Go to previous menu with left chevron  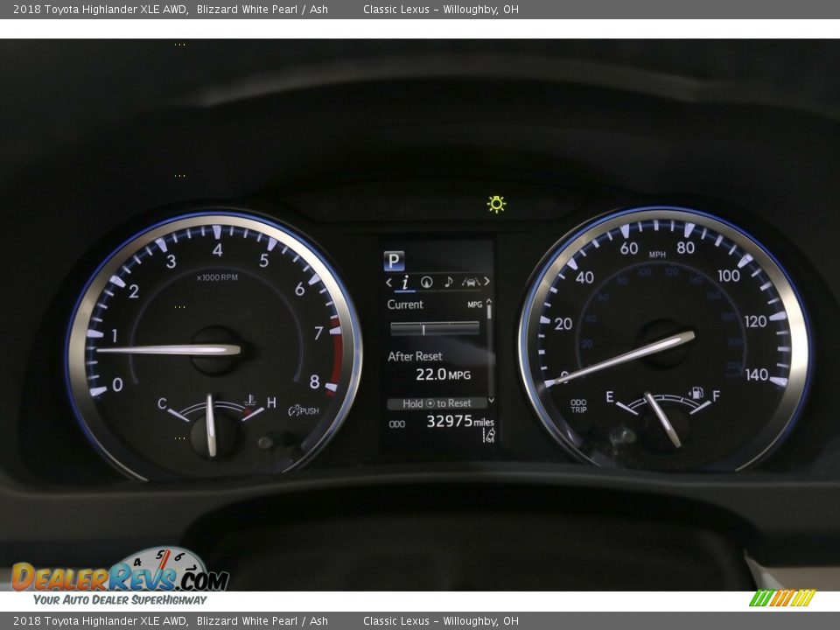click(388, 282)
